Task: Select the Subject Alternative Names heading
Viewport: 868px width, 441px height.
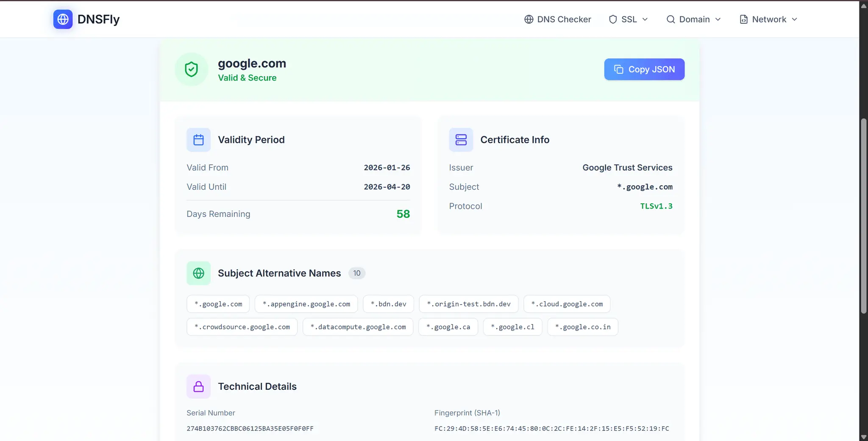Action: tap(279, 273)
